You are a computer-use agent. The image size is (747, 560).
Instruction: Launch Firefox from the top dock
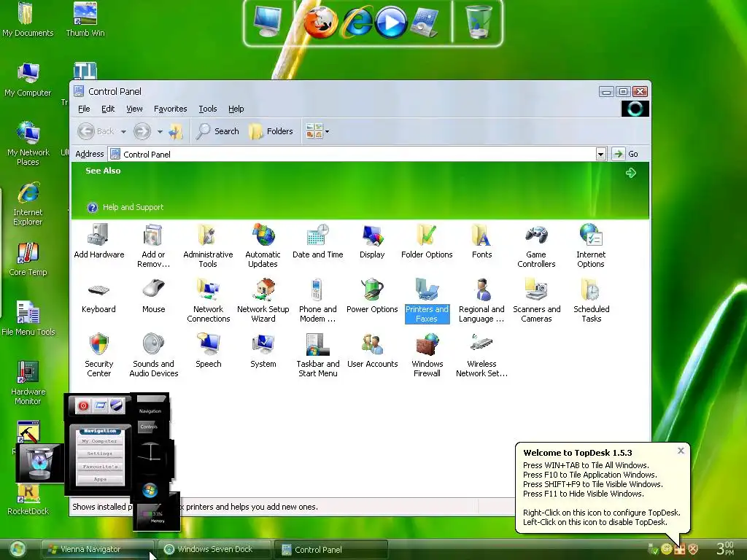pos(321,23)
